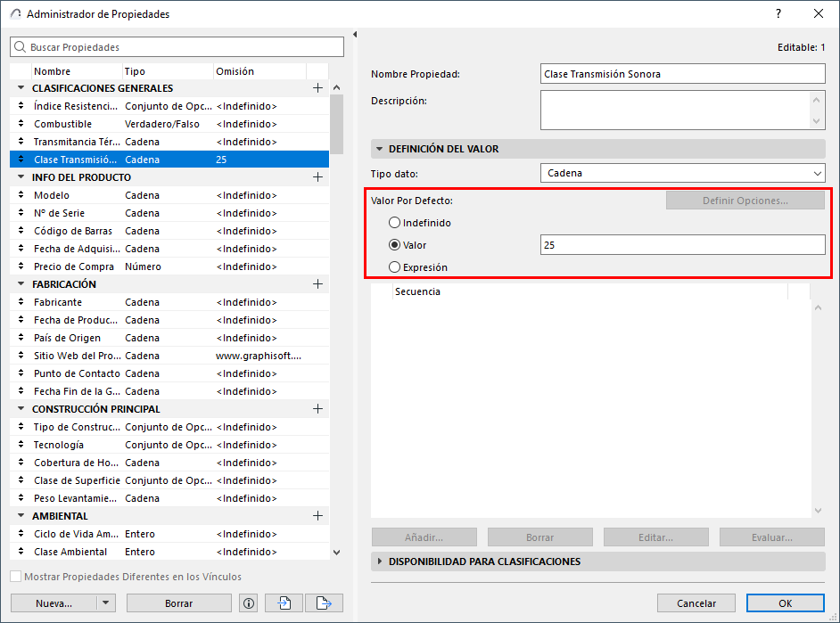
Task: Collapse DEFINICIÓN DEL VALOR section
Action: 379,149
